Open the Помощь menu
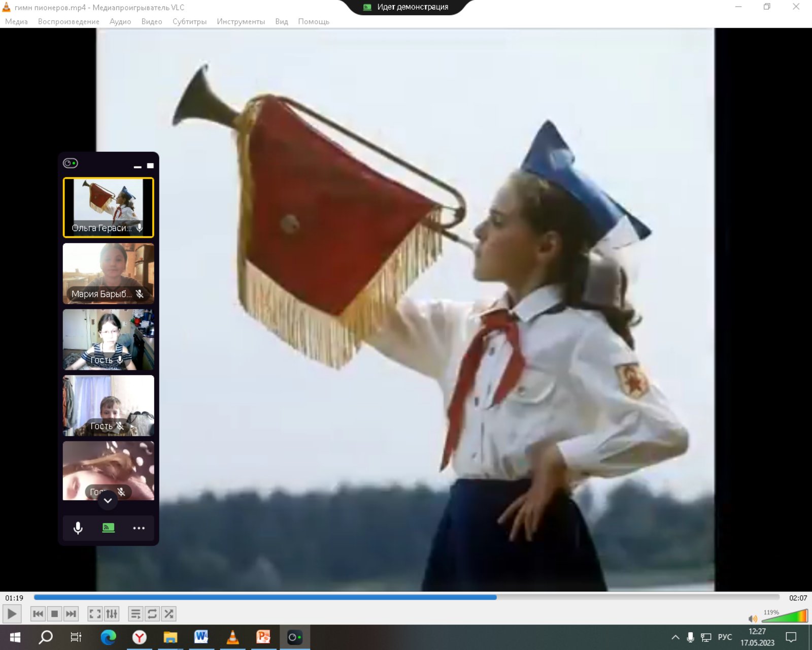Viewport: 812px width, 650px height. pos(314,21)
